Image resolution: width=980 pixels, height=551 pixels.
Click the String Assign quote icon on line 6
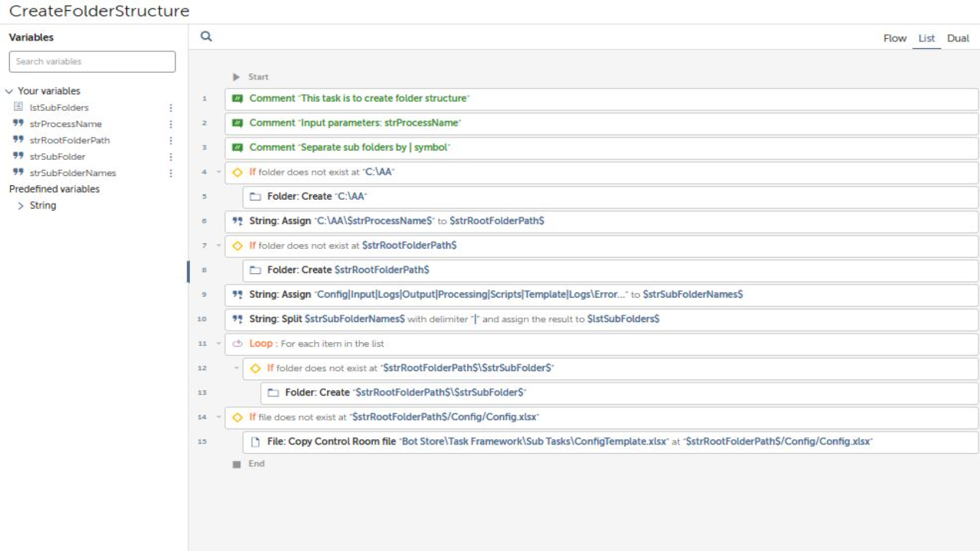tap(237, 221)
